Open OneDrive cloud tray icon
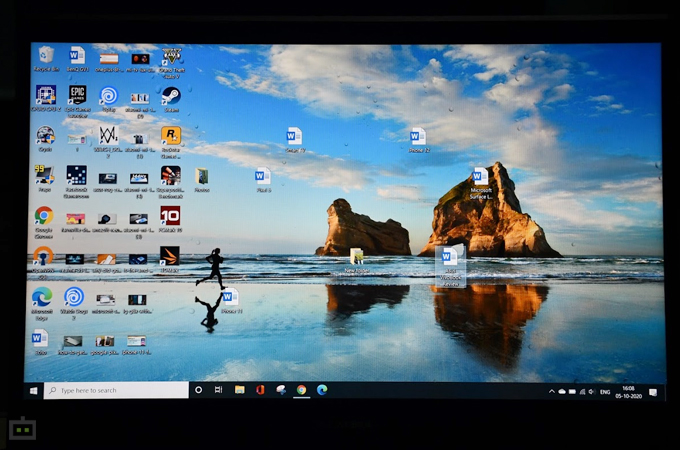The width and height of the screenshot is (680, 450). (562, 392)
